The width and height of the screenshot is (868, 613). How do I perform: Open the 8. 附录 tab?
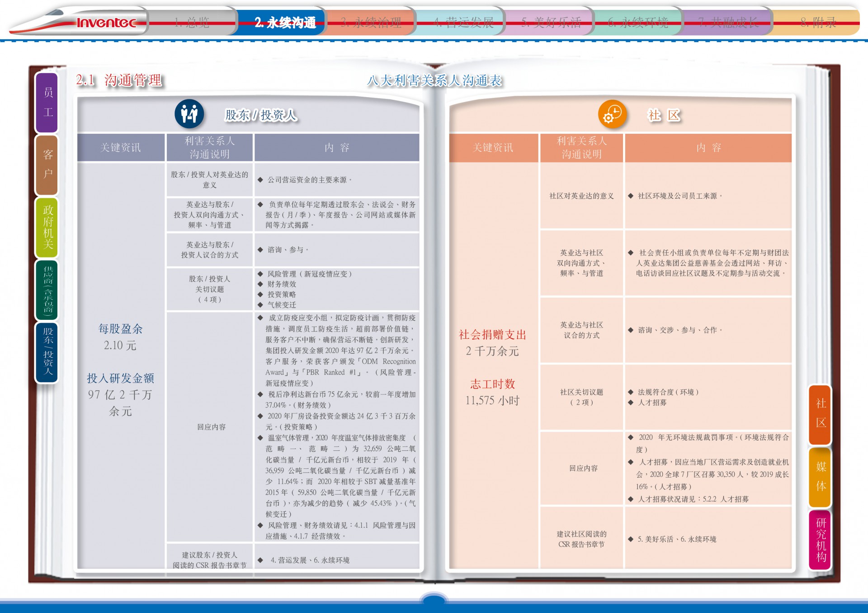pyautogui.click(x=818, y=22)
